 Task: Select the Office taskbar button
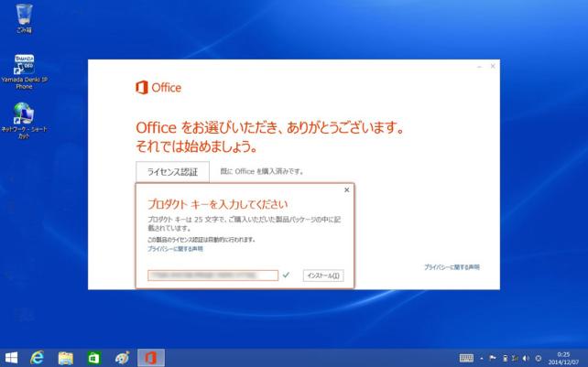151,358
